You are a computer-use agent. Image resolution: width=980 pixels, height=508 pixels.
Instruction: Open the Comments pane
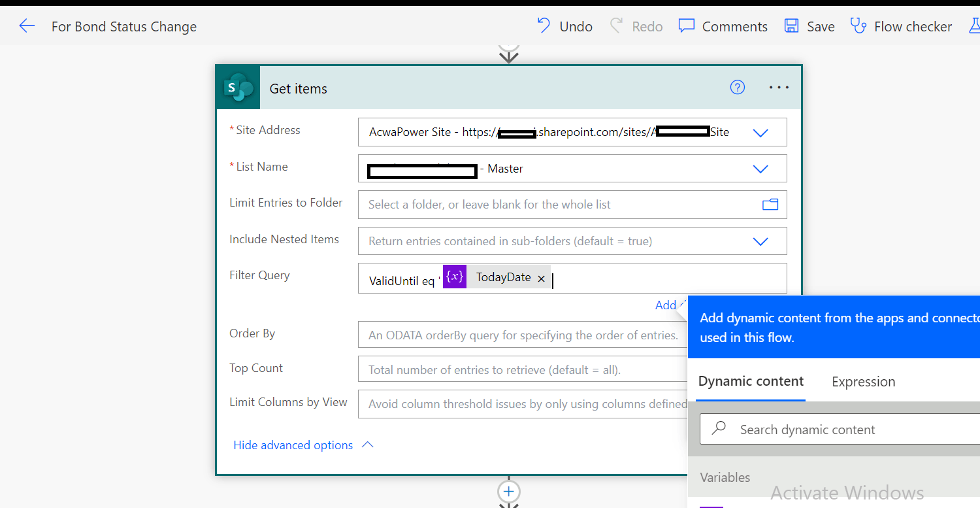pyautogui.click(x=723, y=26)
